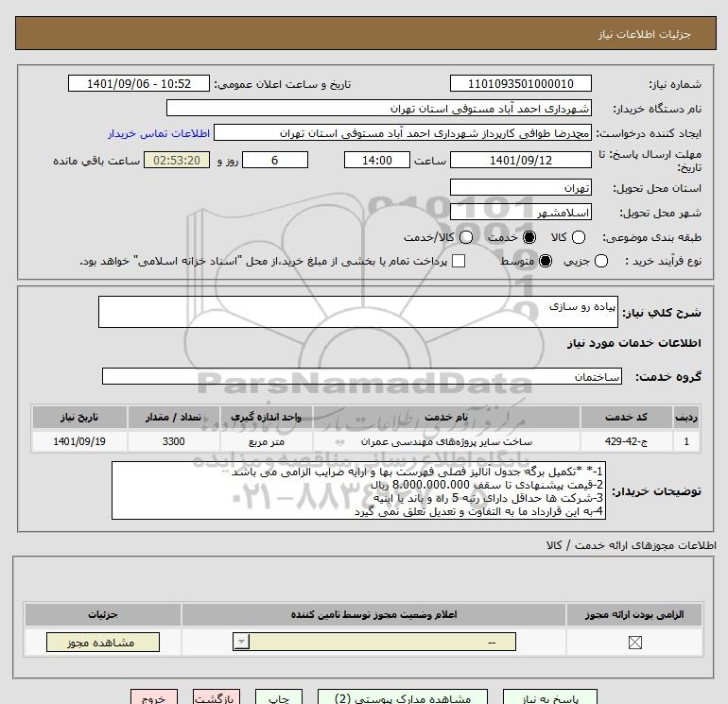Screen dimensions: 728x704
Task: Click the remaining time countdown 02:53:20
Action: pyautogui.click(x=177, y=160)
